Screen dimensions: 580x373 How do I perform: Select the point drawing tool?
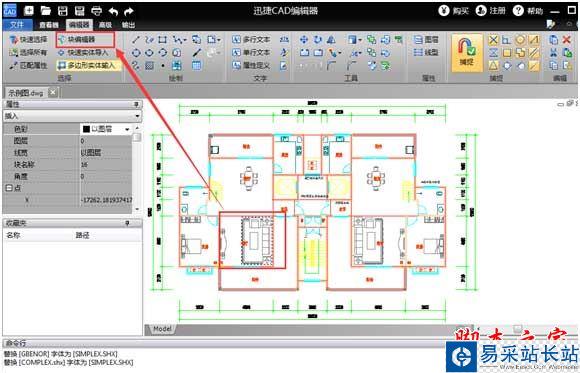pyautogui.click(x=163, y=65)
